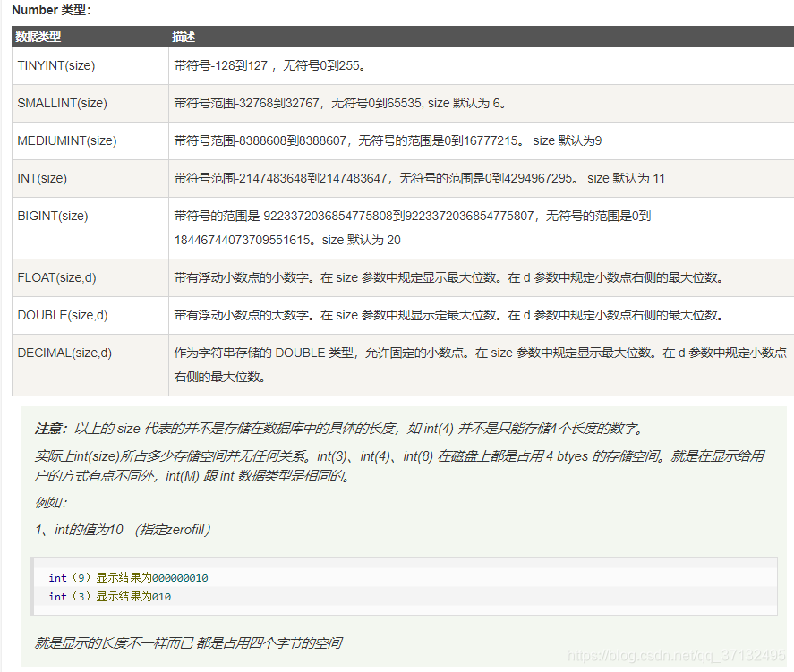
Task: Click code line 'int（9）显示结果为000000010'
Action: coord(128,578)
